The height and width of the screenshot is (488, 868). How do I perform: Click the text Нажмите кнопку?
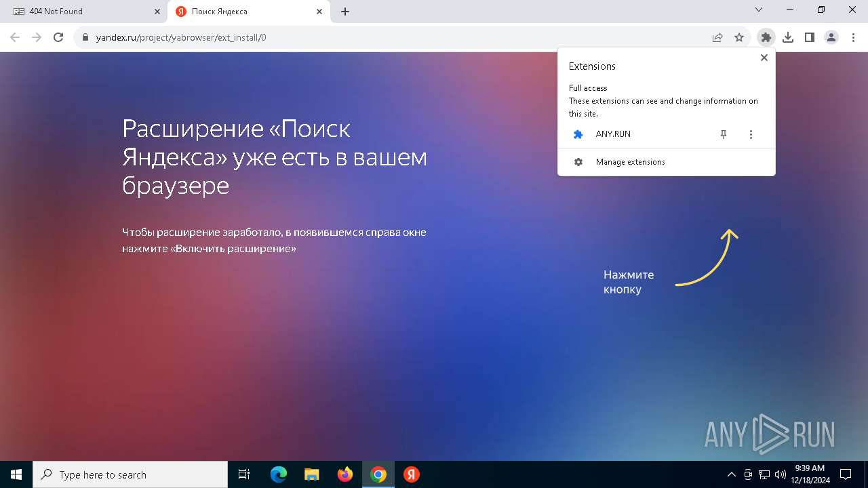coord(629,282)
